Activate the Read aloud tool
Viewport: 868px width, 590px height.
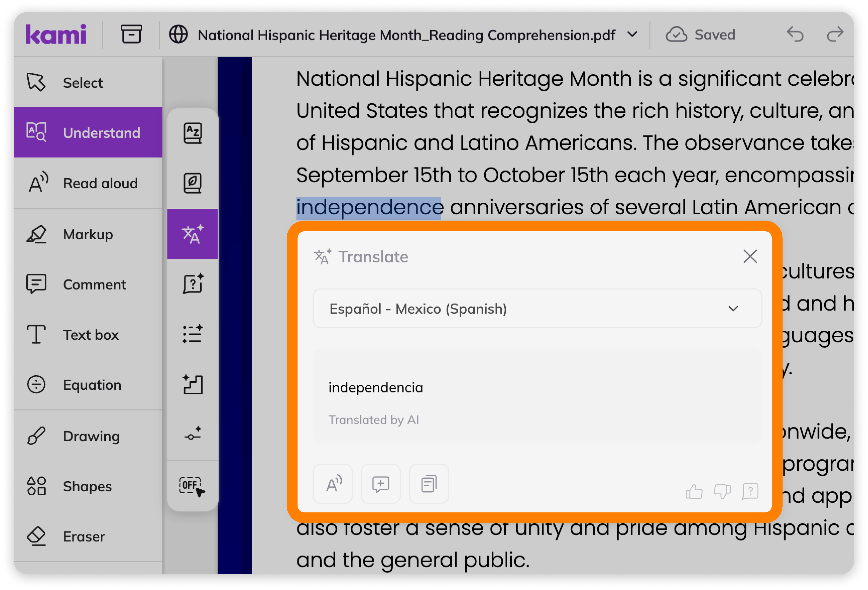(x=88, y=183)
